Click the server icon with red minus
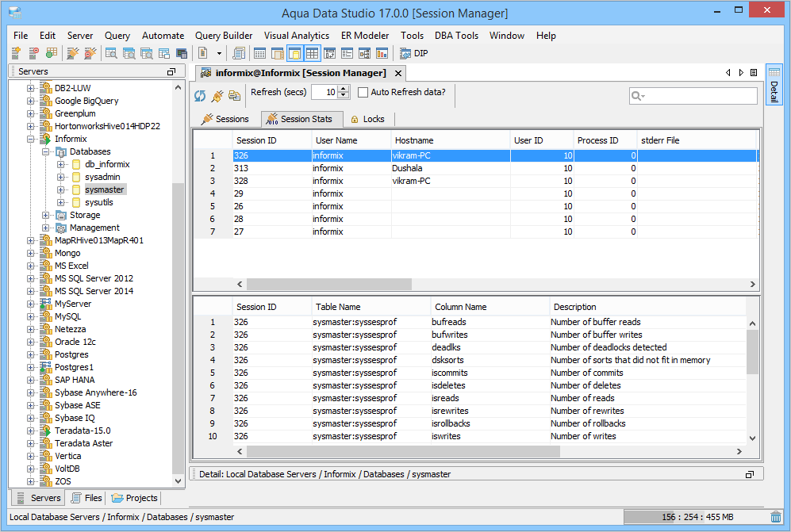Image resolution: width=791 pixels, height=532 pixels. pos(33,53)
